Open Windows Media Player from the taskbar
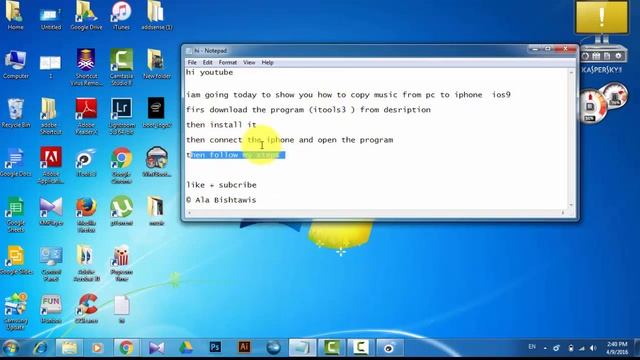Screen dimensions: 640x360 [x=97, y=348]
